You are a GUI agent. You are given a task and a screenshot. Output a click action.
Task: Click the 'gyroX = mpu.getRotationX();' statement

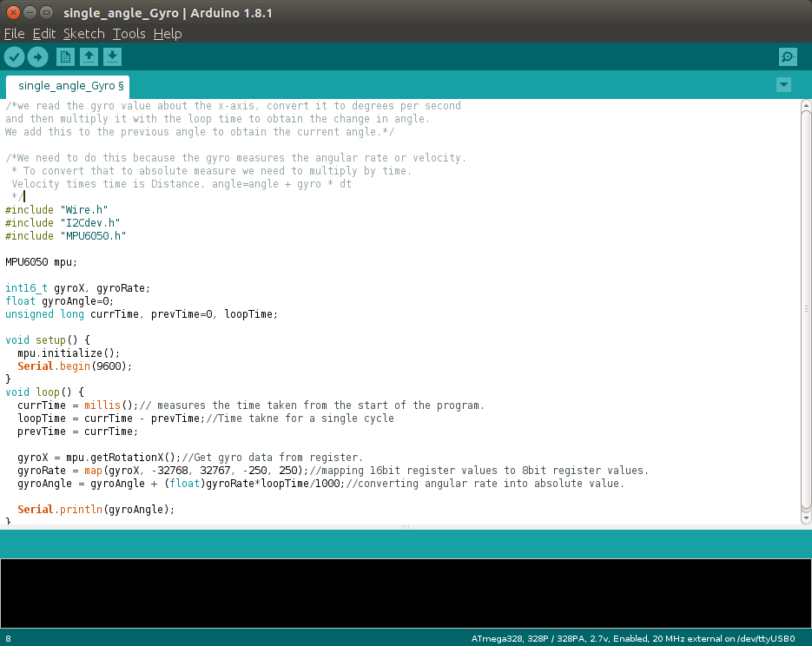(99, 458)
